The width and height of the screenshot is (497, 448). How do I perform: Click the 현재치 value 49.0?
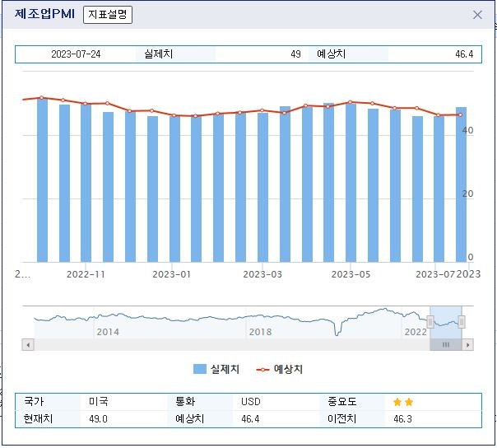98,419
